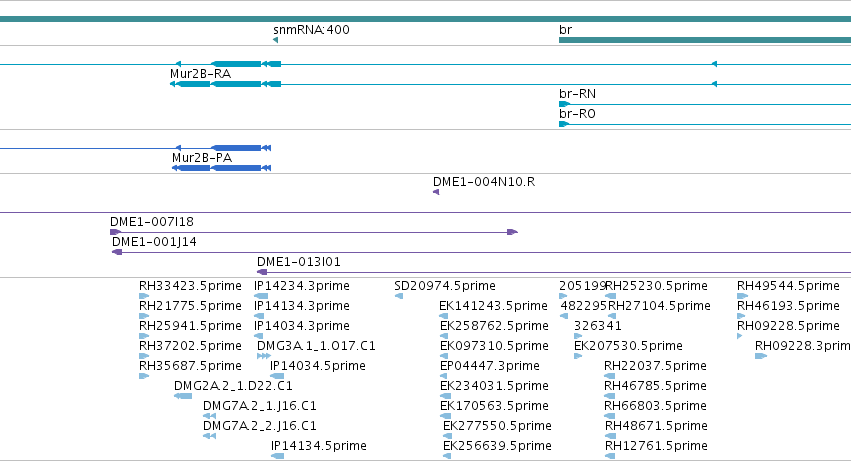Click the EK141243.5prime EST label
Screen dimensions: 851x461
pyautogui.click(x=493, y=306)
